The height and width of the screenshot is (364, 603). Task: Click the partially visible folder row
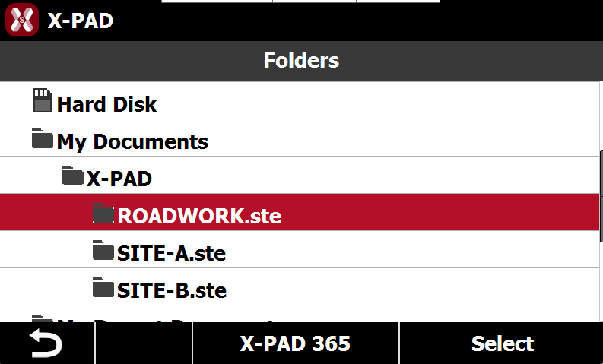click(x=300, y=314)
